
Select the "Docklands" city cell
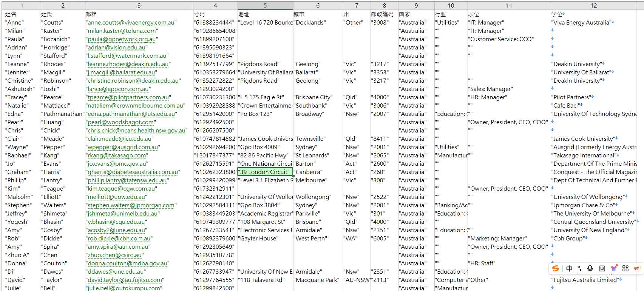click(318, 23)
